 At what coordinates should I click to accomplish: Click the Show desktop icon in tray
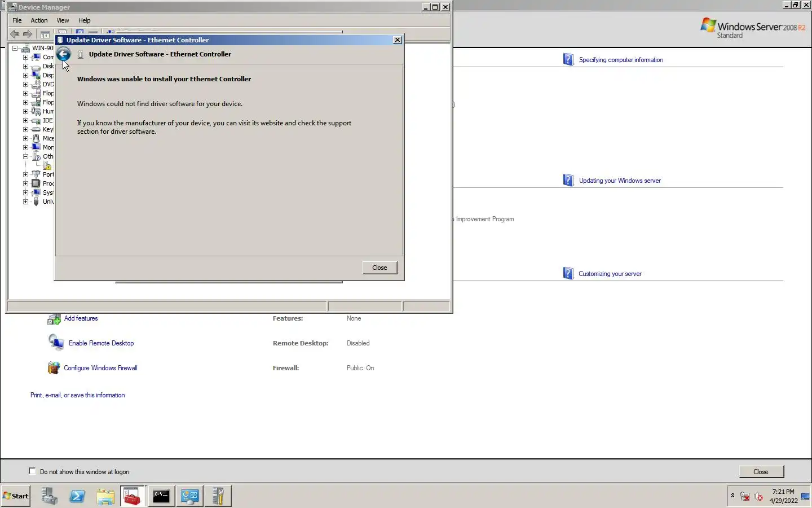[x=805, y=496]
